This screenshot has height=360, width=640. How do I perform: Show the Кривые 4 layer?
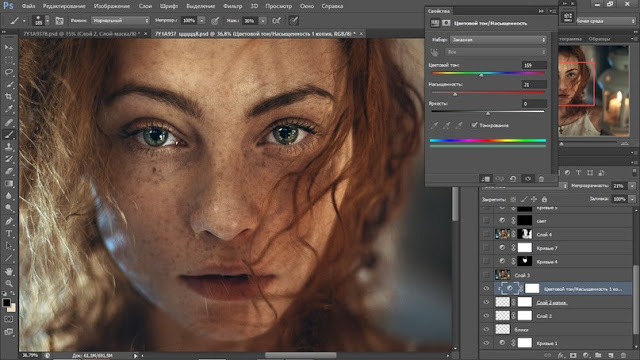coord(486,261)
